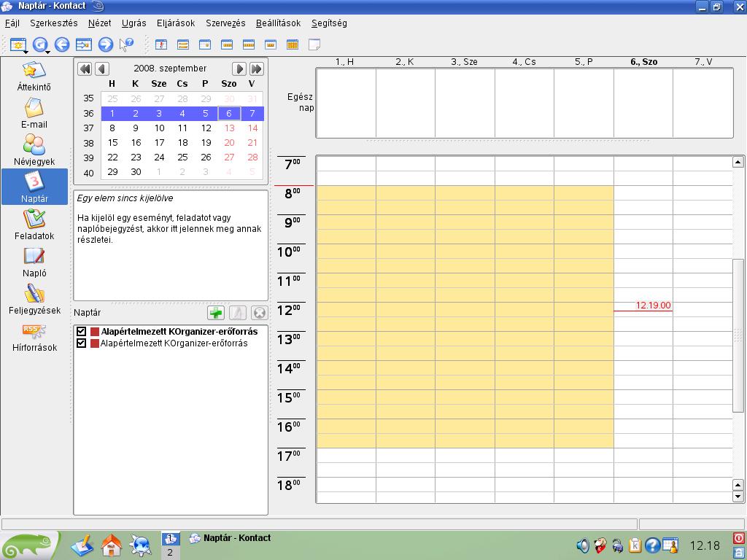This screenshot has width=747, height=560.
Task: Switch to the E-mail component
Action: [x=34, y=113]
